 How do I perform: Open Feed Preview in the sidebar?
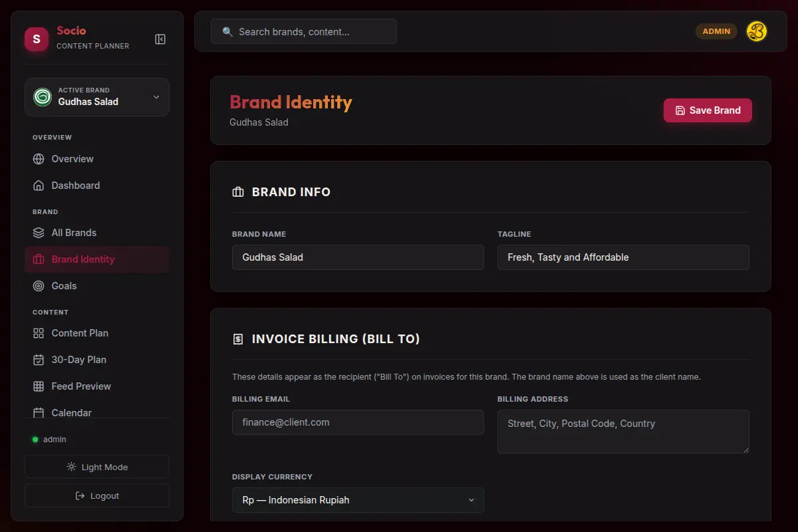click(97, 386)
